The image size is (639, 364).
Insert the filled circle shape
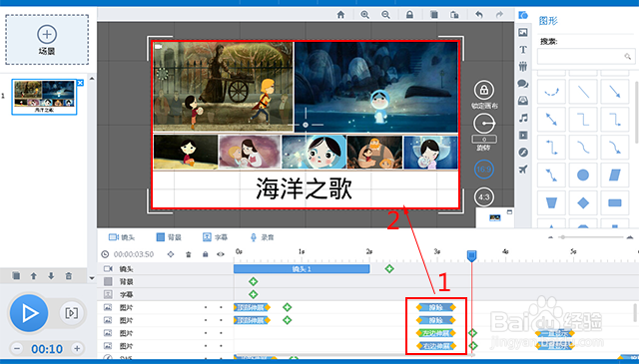pos(583,176)
